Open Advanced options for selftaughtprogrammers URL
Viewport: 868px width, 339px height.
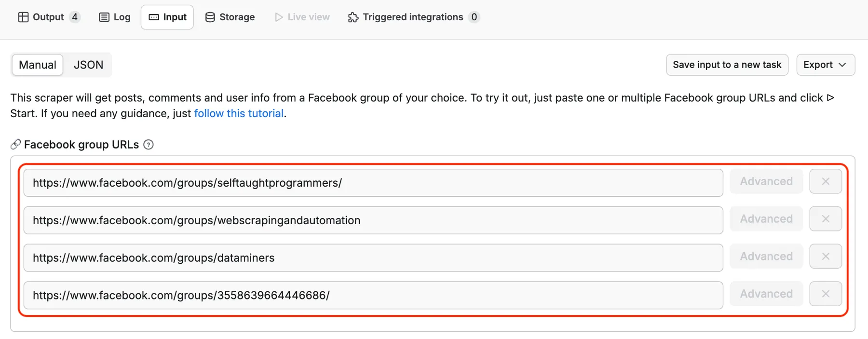tap(766, 181)
